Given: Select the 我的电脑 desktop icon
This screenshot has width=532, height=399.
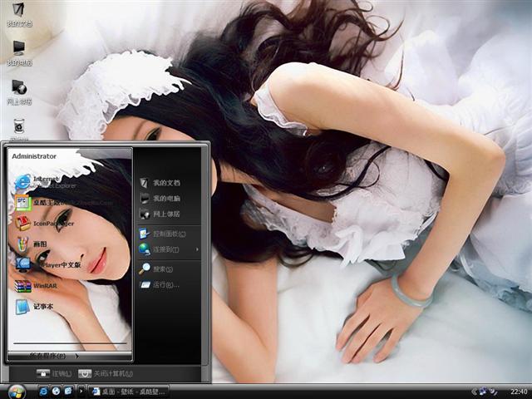Looking at the screenshot, I should pos(18,50).
